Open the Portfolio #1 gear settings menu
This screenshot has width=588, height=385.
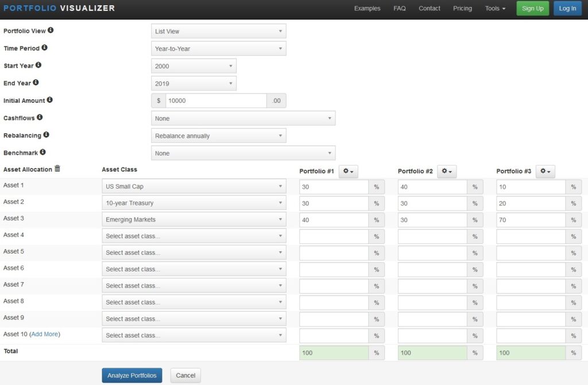[349, 172]
